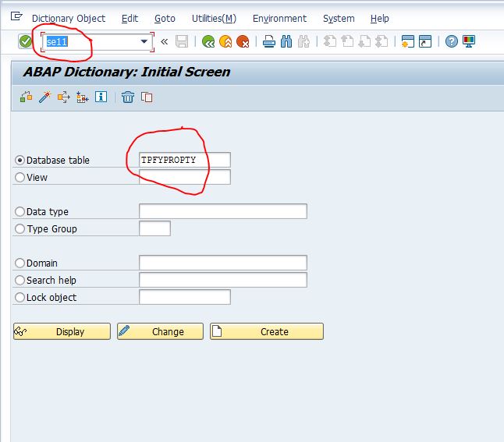This screenshot has width=504, height=442.
Task: Open the Environment menu
Action: 279,19
